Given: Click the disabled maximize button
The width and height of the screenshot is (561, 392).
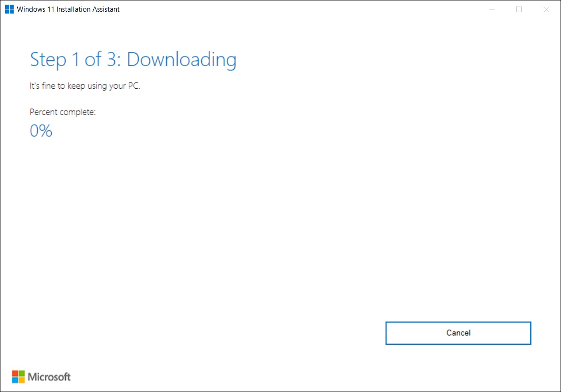Looking at the screenshot, I should pyautogui.click(x=519, y=9).
